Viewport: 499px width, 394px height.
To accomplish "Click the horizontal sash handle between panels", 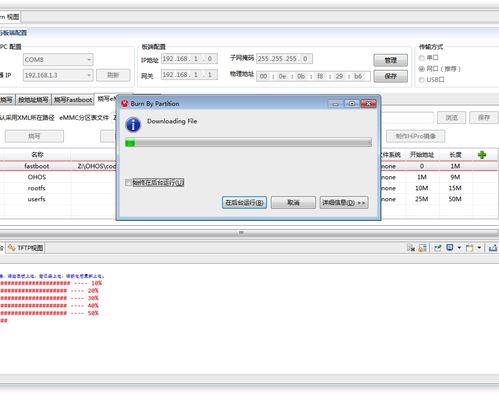I will tap(241, 232).
